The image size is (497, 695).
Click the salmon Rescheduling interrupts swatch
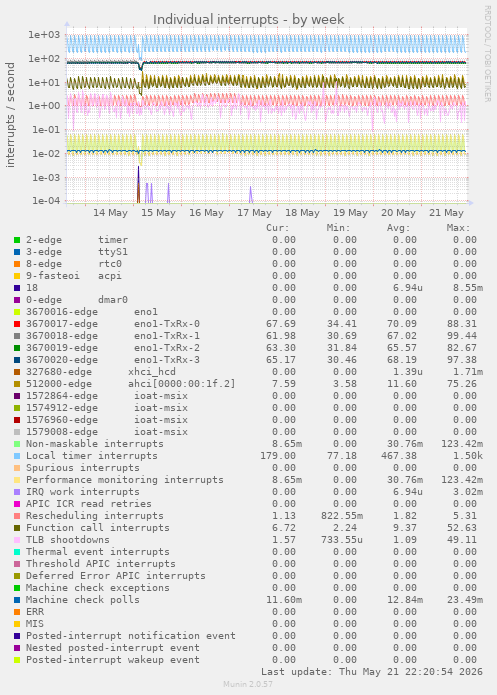point(17,516)
